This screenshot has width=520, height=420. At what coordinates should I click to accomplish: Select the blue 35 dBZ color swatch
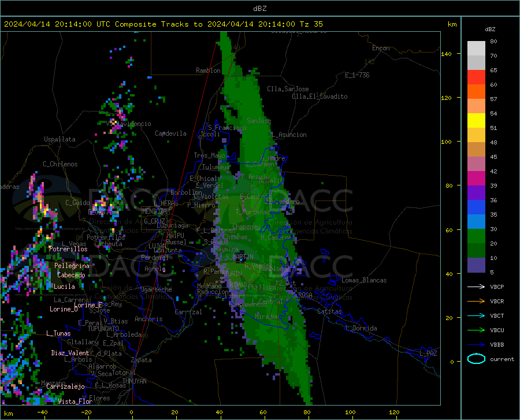tap(476, 207)
